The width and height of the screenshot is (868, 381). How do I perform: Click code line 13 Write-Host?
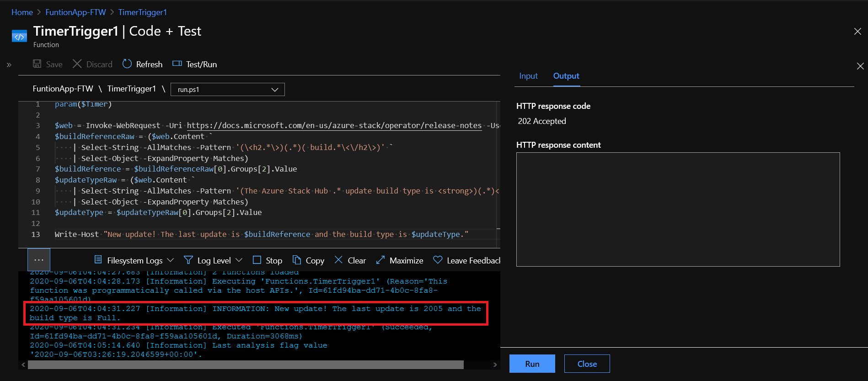(x=262, y=234)
